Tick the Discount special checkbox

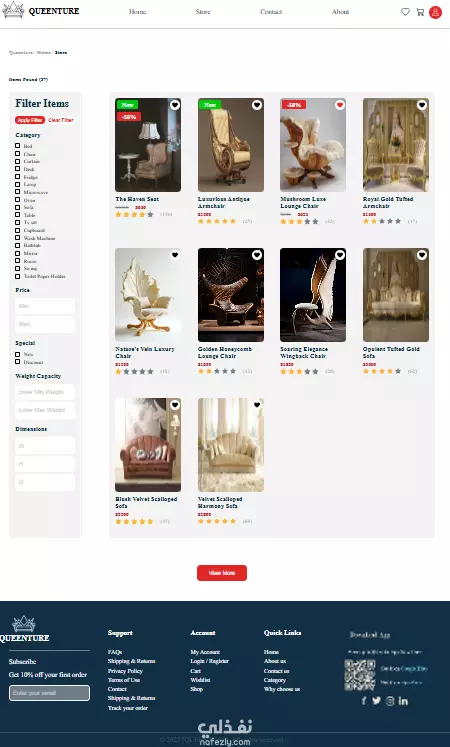coord(18,362)
